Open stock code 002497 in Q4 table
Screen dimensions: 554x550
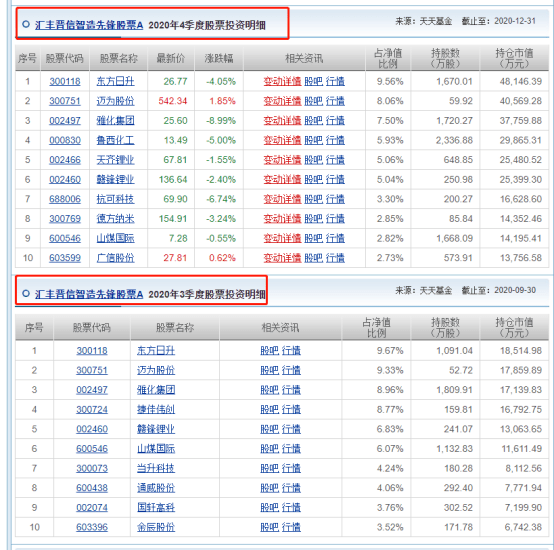click(x=65, y=121)
